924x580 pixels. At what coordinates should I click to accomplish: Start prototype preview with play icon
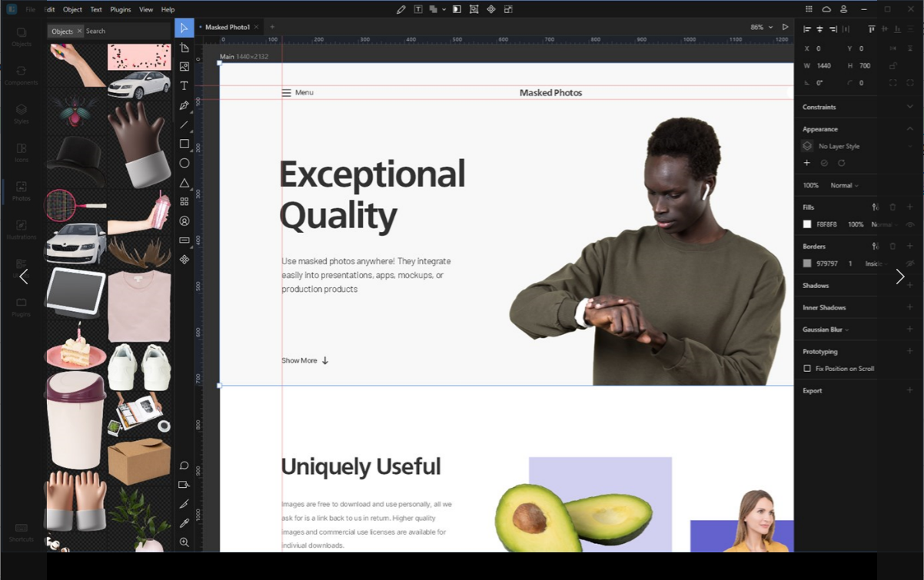[785, 27]
